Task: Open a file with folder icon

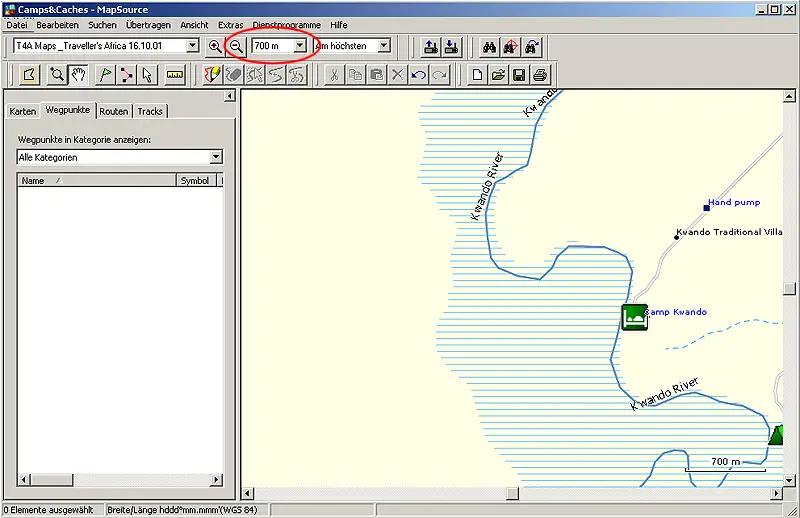Action: pyautogui.click(x=498, y=75)
